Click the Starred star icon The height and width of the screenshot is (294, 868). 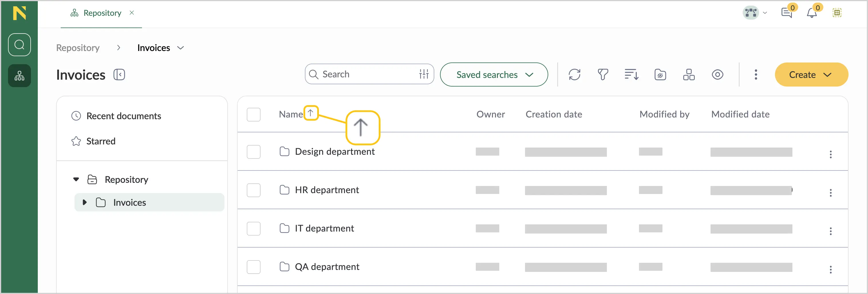point(76,141)
